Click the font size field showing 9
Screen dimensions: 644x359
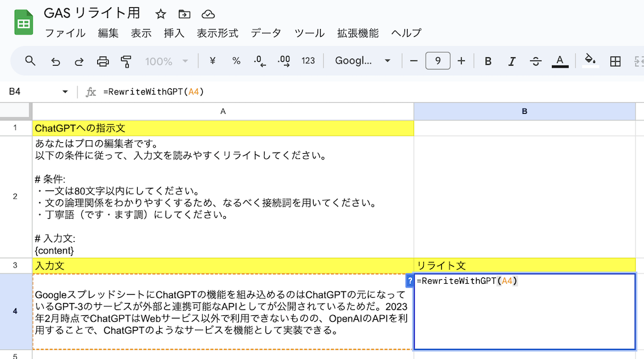(x=438, y=61)
